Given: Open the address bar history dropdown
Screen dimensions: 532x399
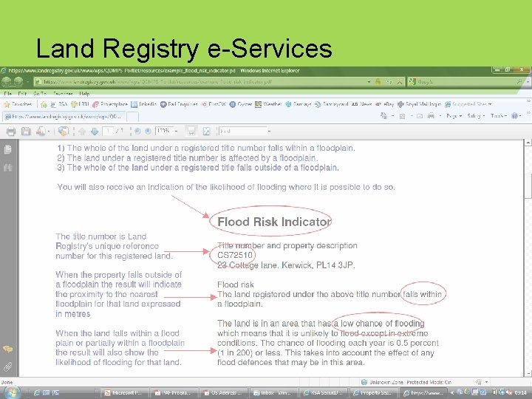Looking at the screenshot, I should click(x=369, y=82).
